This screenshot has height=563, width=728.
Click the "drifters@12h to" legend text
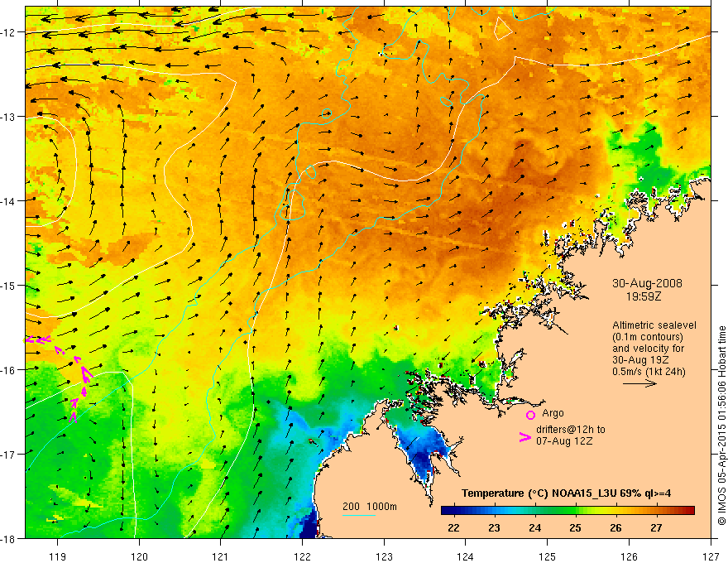(571, 430)
